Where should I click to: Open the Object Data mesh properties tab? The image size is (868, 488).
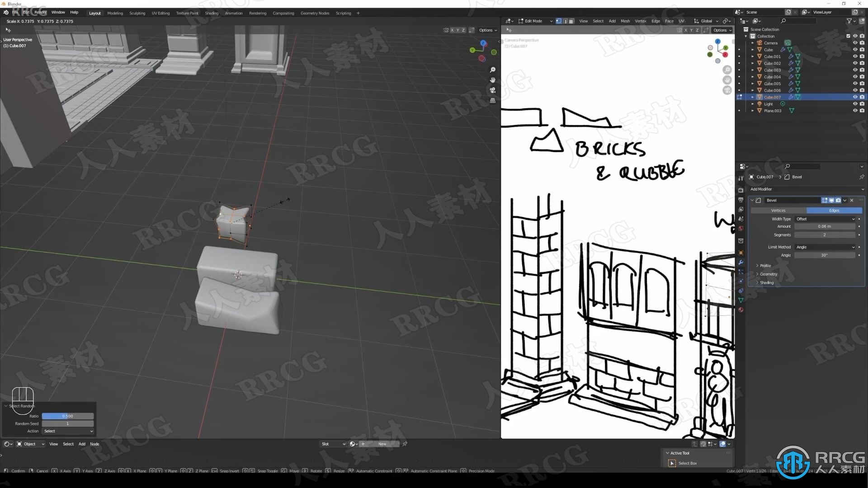741,300
